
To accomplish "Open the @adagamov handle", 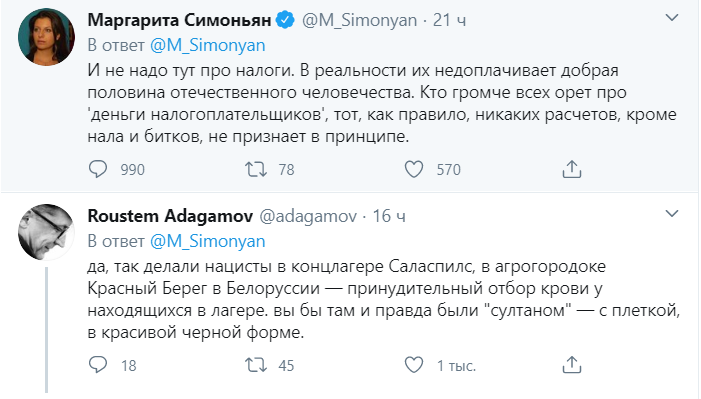I will tap(308, 216).
